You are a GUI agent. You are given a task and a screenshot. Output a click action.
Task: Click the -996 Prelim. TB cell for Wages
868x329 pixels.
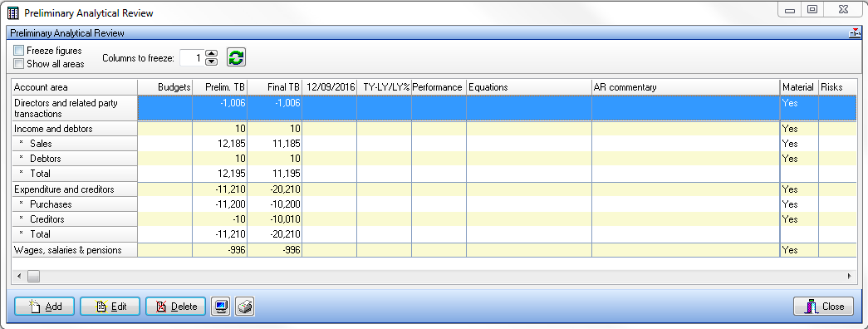pyautogui.click(x=220, y=250)
